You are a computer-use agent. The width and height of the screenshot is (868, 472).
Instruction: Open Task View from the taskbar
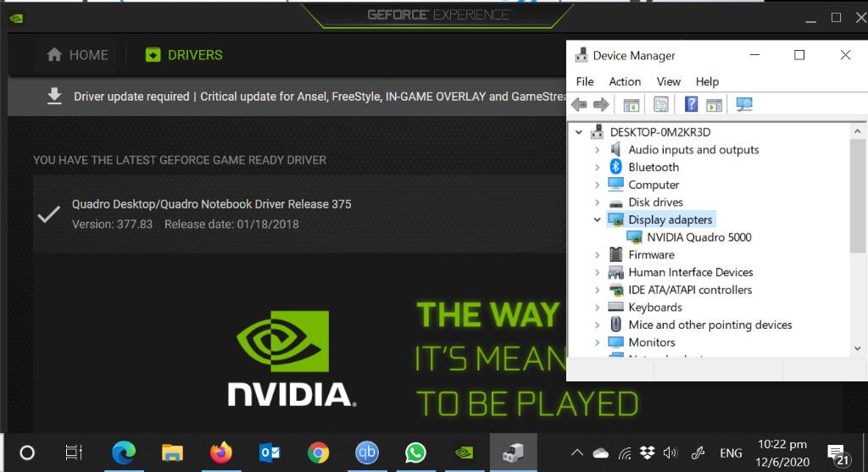pyautogui.click(x=74, y=453)
